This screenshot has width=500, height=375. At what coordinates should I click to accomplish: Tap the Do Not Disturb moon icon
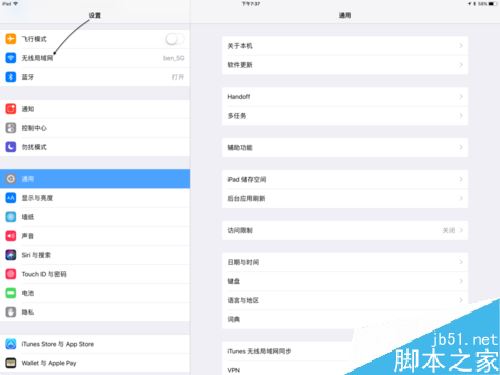click(11, 147)
